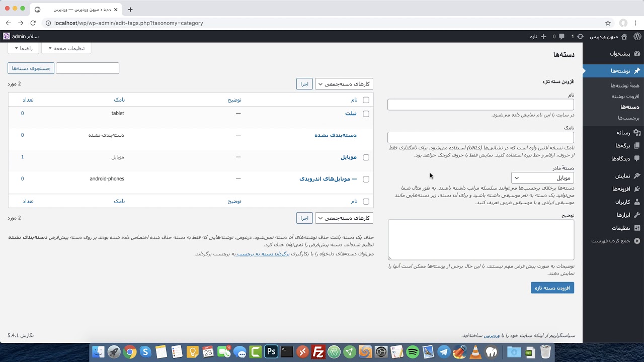Bookmark this page with the star icon
Image resolution: width=644 pixels, height=362 pixels.
[x=608, y=23]
